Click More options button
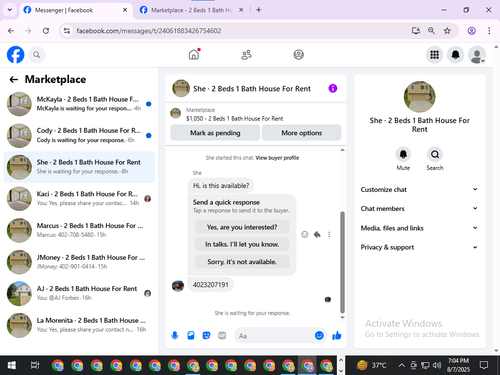Viewport: 500px width, 375px height. click(301, 133)
